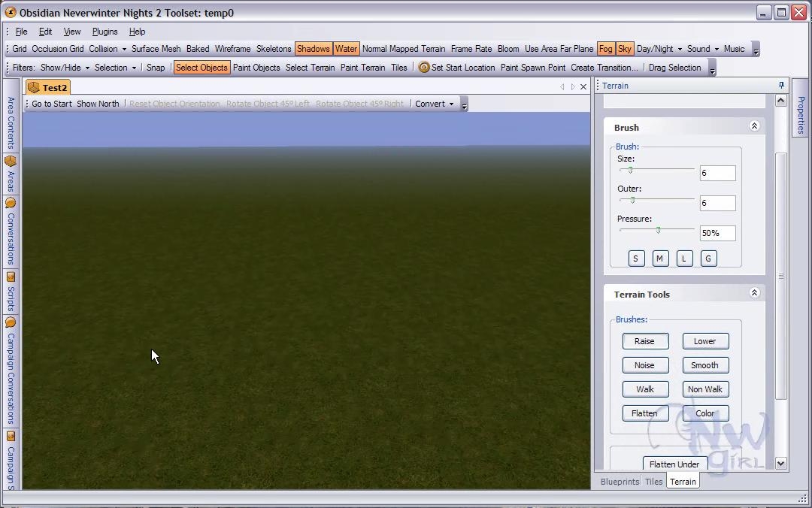Click the Test2 area tab icon
The width and height of the screenshot is (812, 508).
34,88
